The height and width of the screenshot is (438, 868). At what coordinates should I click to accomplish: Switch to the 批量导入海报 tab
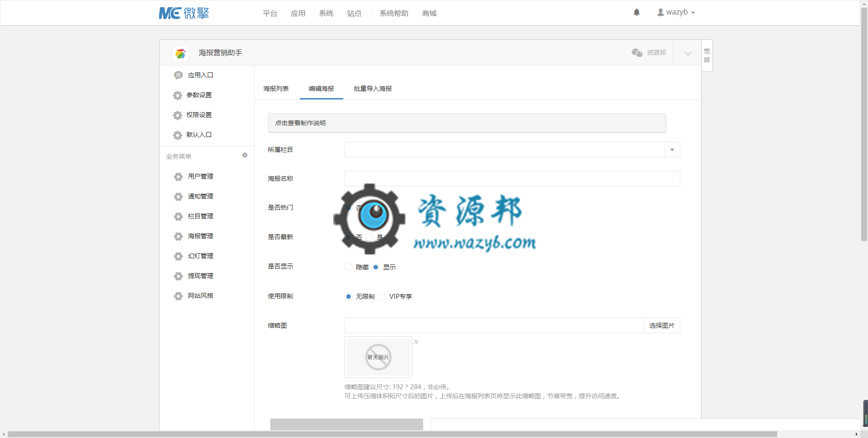click(373, 89)
